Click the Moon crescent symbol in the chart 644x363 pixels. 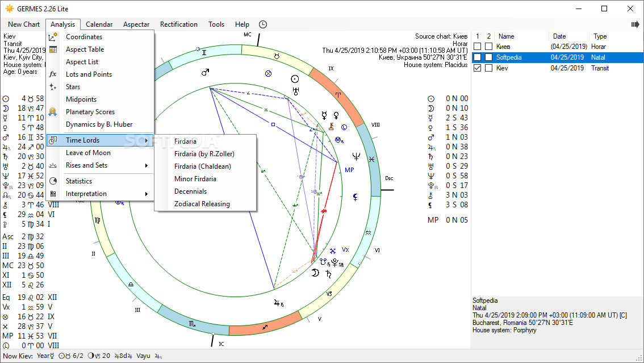[x=315, y=273]
